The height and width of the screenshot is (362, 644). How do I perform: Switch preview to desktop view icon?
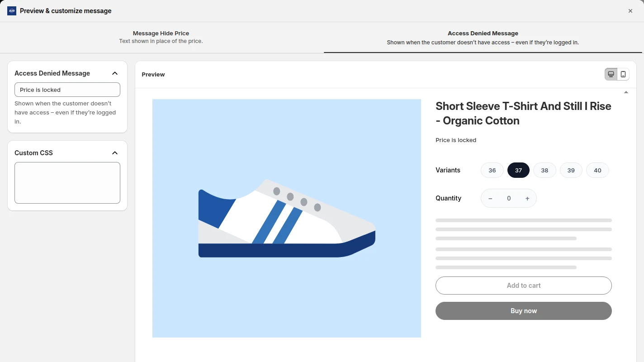click(x=611, y=74)
